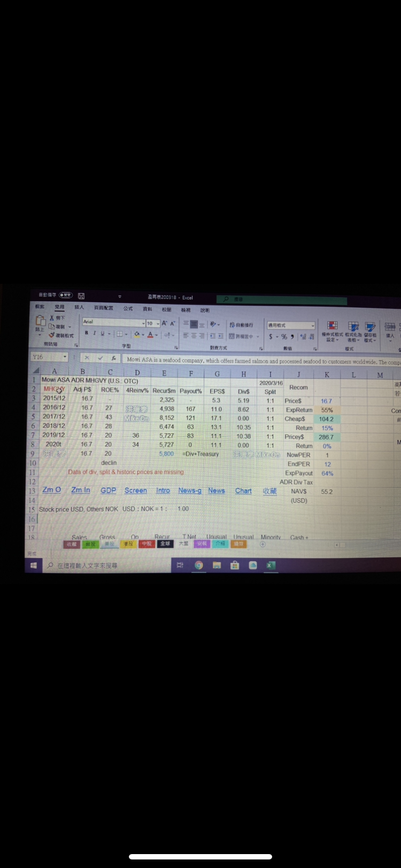Screen dimensions: 401x868
Task: Apply percent style with % icon
Action: pos(284,336)
